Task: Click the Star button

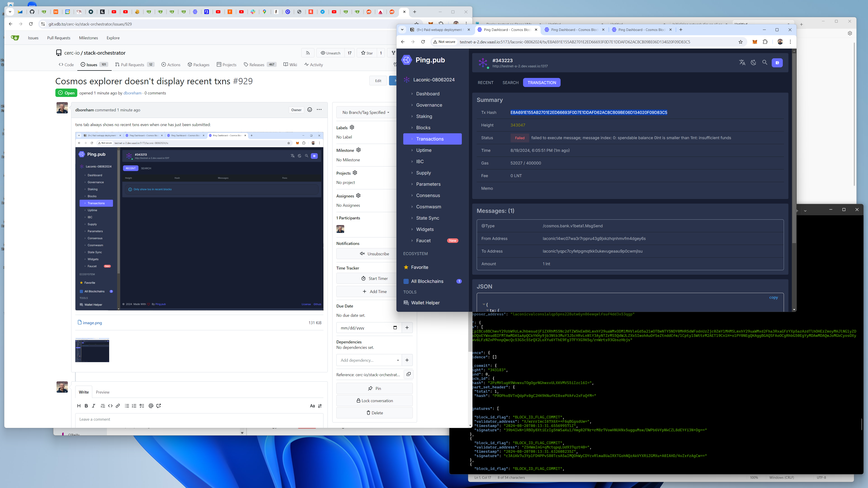Action: (367, 53)
